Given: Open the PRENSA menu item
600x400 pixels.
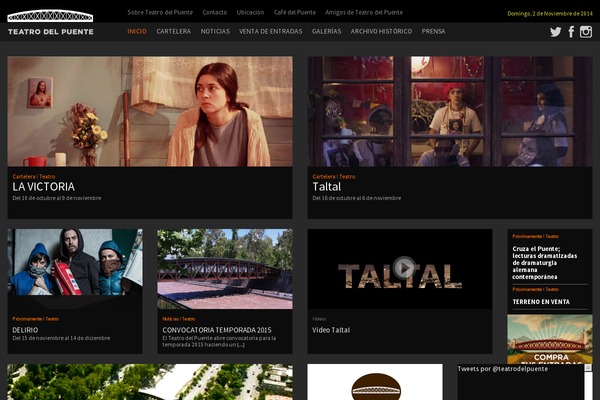Looking at the screenshot, I should pyautogui.click(x=433, y=31).
